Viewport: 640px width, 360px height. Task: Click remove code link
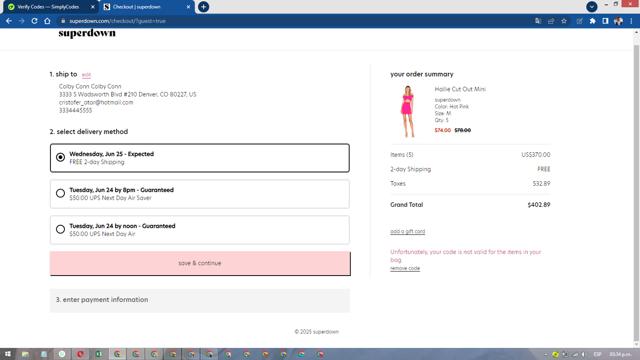405,268
